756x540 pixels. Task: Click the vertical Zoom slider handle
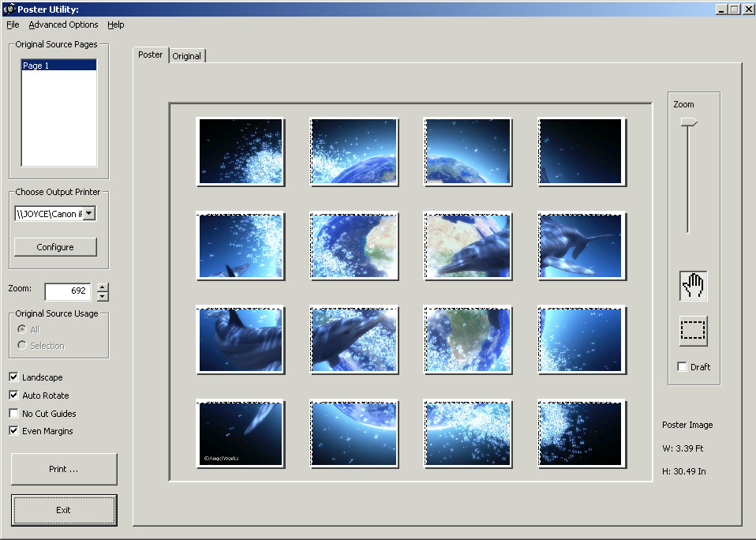(x=688, y=122)
